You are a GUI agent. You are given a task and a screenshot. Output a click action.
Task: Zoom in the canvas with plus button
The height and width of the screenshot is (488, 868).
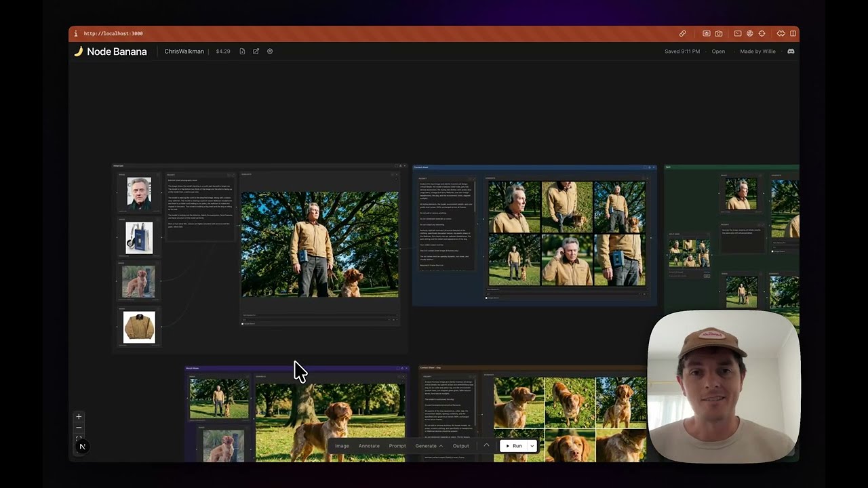pyautogui.click(x=79, y=417)
